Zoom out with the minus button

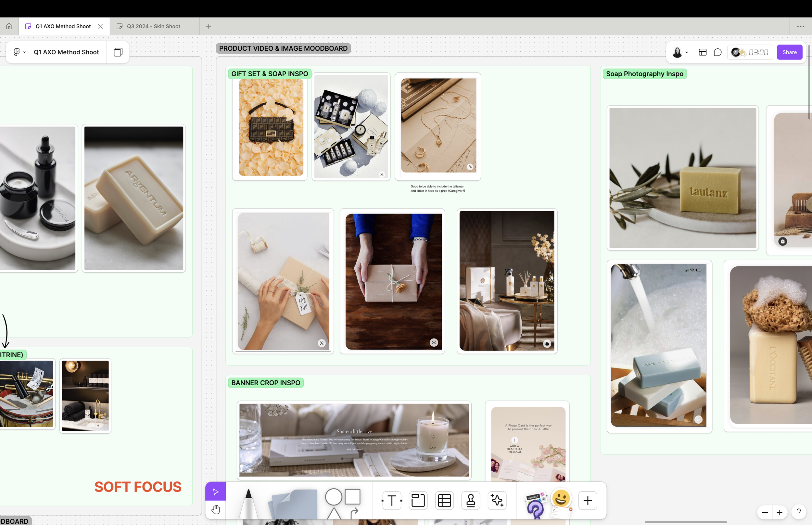pos(765,512)
